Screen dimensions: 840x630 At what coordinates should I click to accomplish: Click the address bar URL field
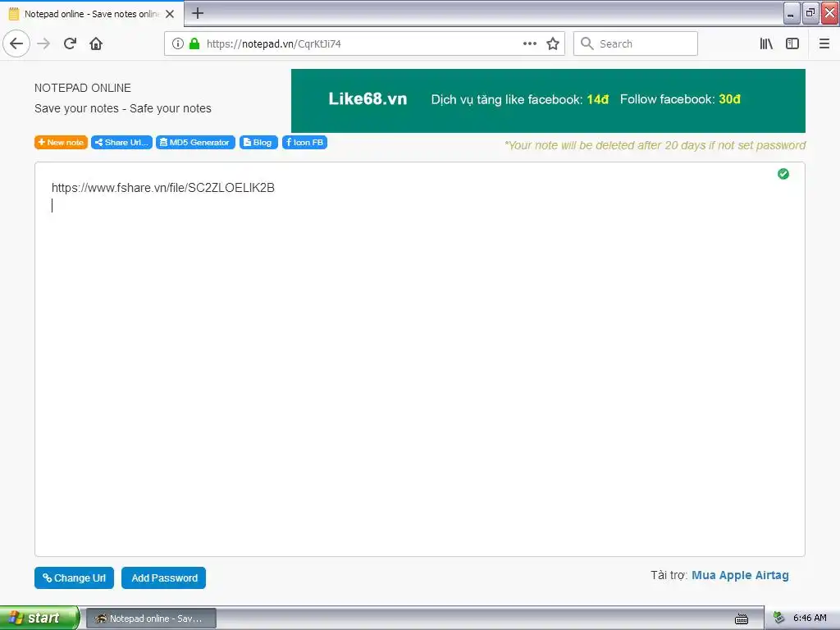pyautogui.click(x=364, y=43)
